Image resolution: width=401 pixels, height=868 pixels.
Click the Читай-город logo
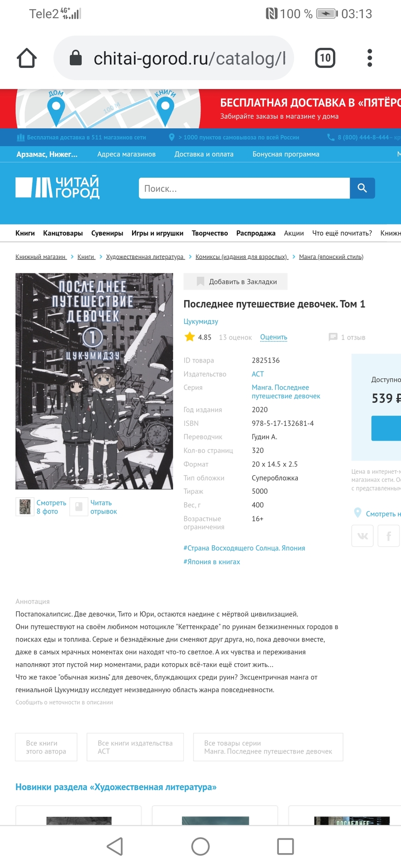(57, 188)
